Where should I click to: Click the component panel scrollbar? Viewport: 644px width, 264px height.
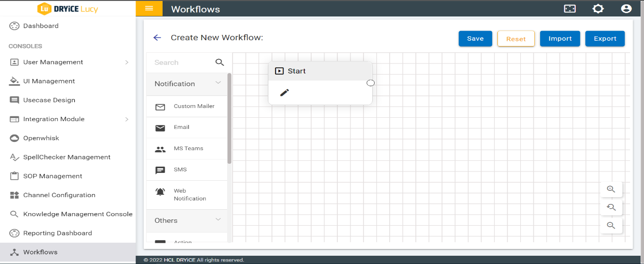point(230,119)
